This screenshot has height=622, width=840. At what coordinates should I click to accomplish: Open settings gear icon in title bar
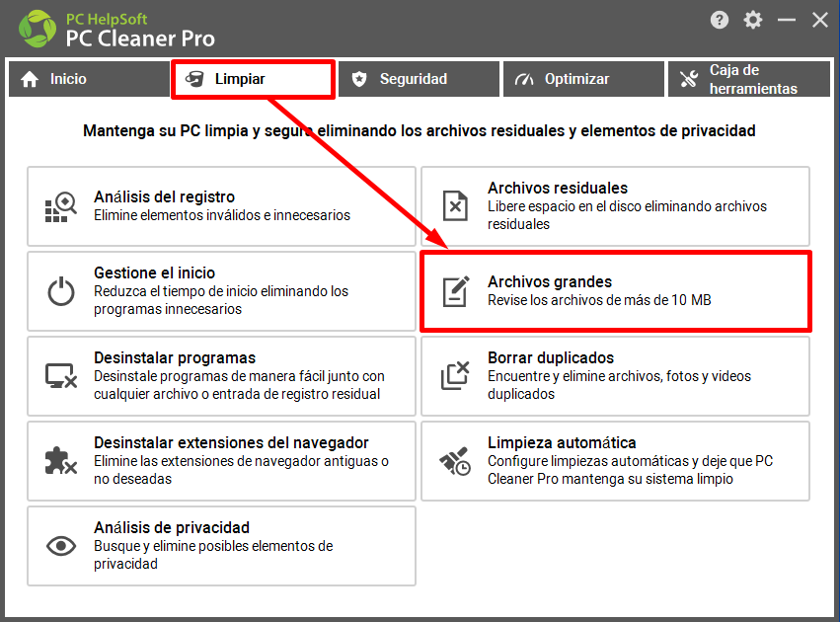click(x=753, y=21)
